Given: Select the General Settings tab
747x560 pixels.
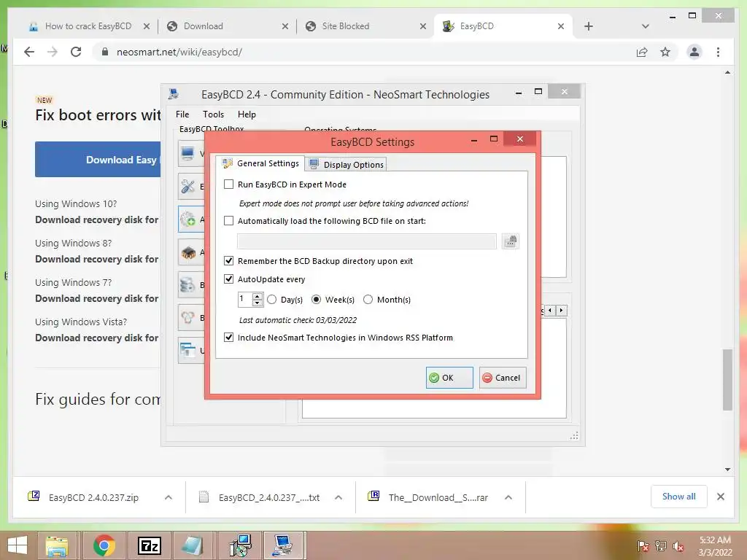Looking at the screenshot, I should point(260,163).
